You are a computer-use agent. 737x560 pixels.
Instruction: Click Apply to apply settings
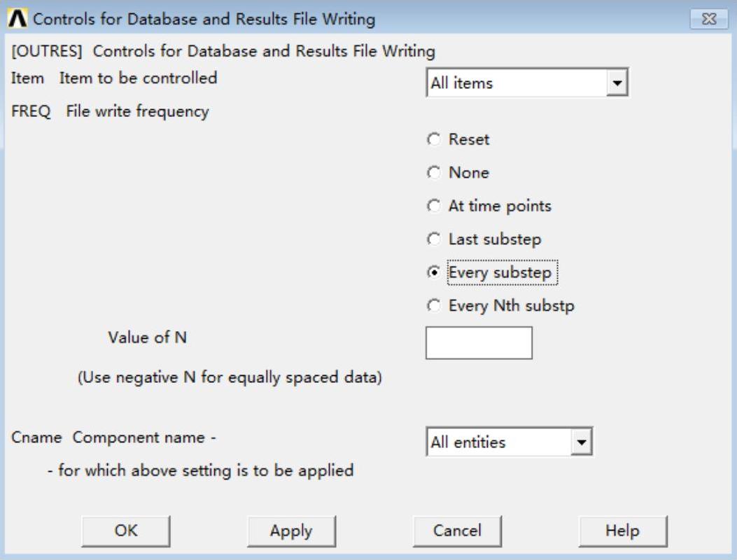coord(291,531)
